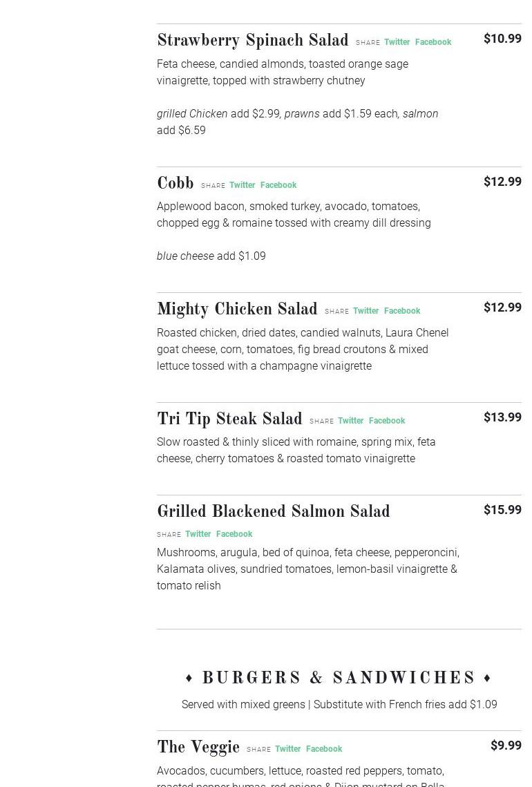
Task: Click the Grilled Blackened Salmon Salad heading
Action: [273, 512]
